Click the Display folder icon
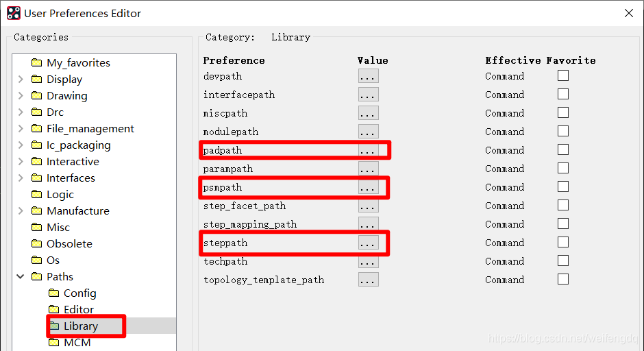This screenshot has width=644, height=351. pyautogui.click(x=36, y=79)
